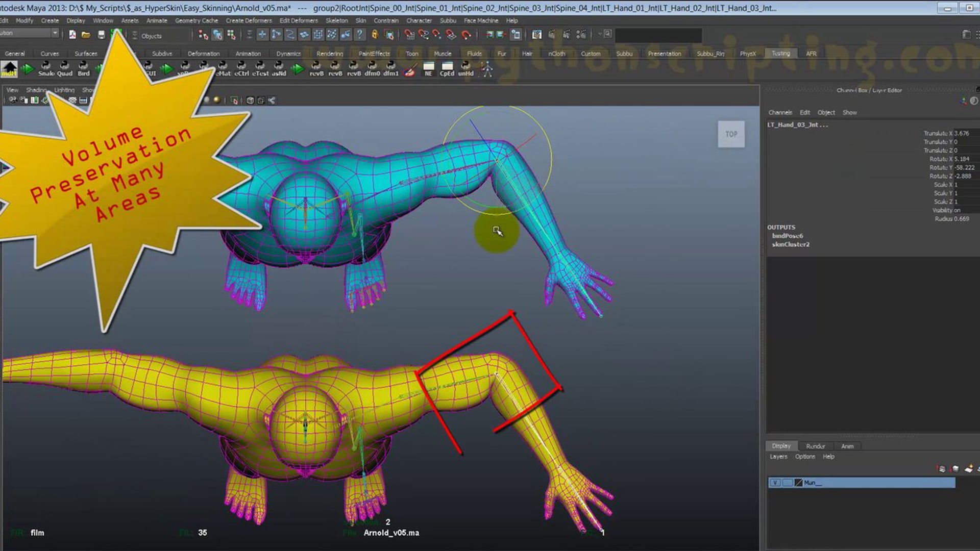Run the Quad shelf button
The height and width of the screenshot is (551, 980).
[x=64, y=68]
